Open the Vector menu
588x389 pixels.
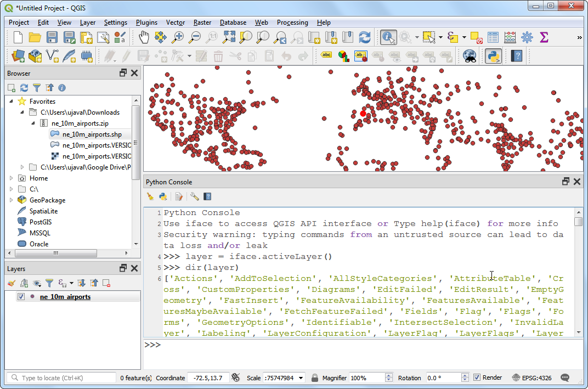tap(175, 22)
